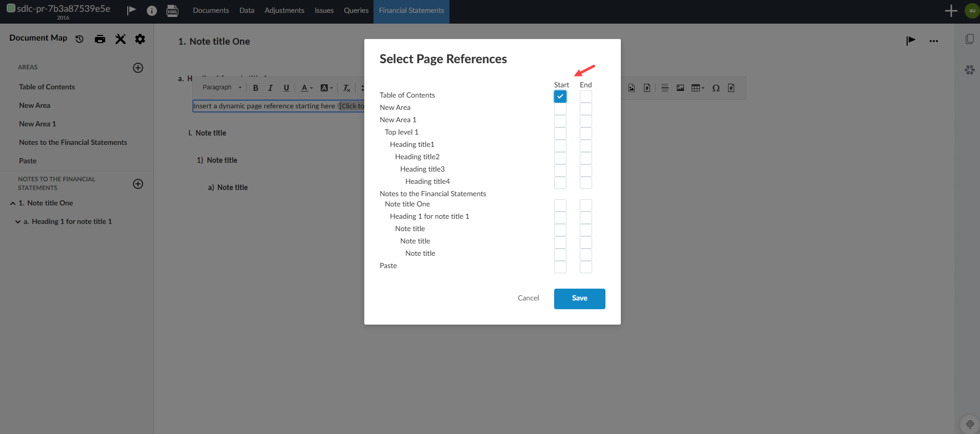The height and width of the screenshot is (434, 980).
Task: Open New Area in Document Map
Action: 35,105
